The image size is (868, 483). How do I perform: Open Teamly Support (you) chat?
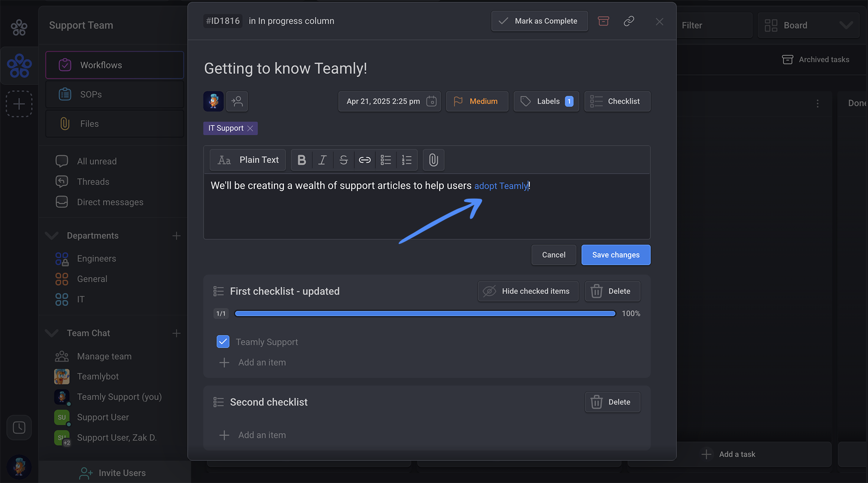119,397
